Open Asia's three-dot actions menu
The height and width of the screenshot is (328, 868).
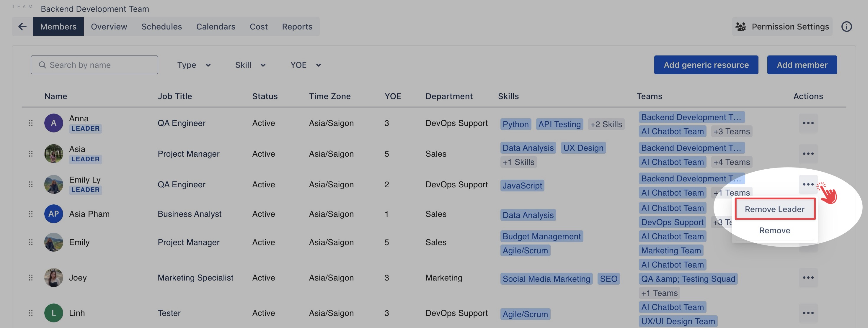pyautogui.click(x=808, y=154)
